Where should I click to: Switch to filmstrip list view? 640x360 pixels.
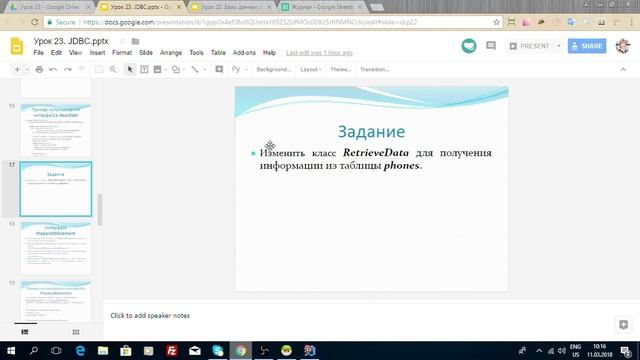[x=25, y=332]
